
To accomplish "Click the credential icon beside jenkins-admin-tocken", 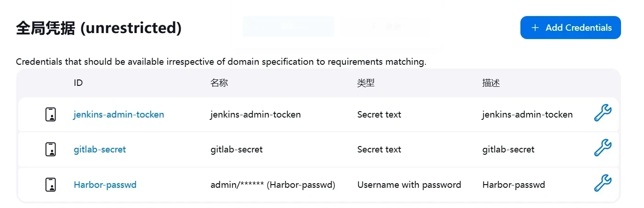I will point(51,114).
